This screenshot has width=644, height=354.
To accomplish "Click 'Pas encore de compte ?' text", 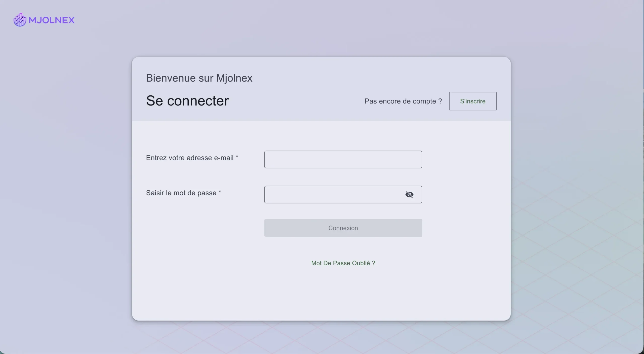I will click(x=403, y=101).
